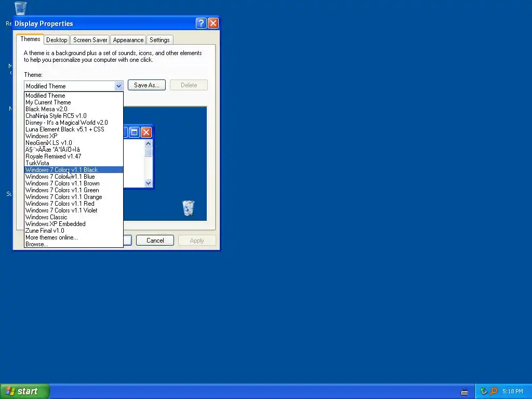Image resolution: width=532 pixels, height=399 pixels.
Task: Select Windows 7 Colors v1.1 Brown
Action: (x=74, y=183)
